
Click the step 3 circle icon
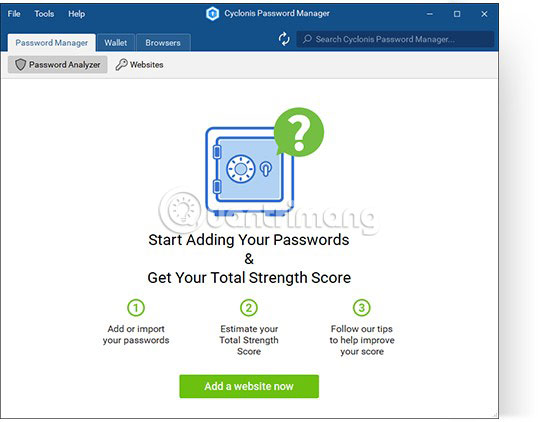click(362, 308)
